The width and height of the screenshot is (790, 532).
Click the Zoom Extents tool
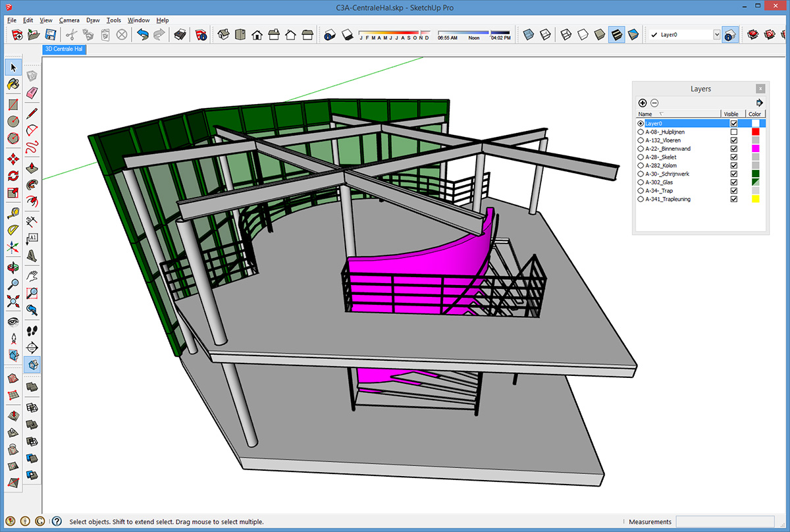click(x=13, y=302)
